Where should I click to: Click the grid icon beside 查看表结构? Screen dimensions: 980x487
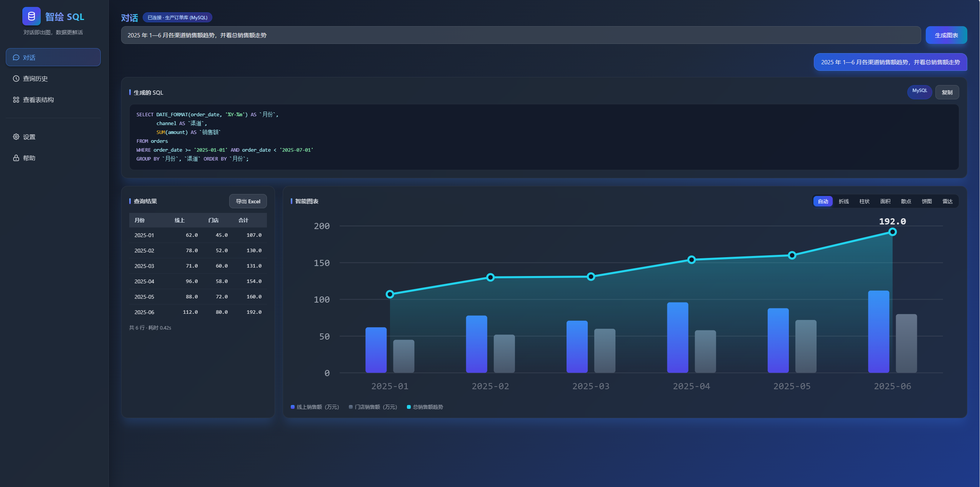pos(16,100)
